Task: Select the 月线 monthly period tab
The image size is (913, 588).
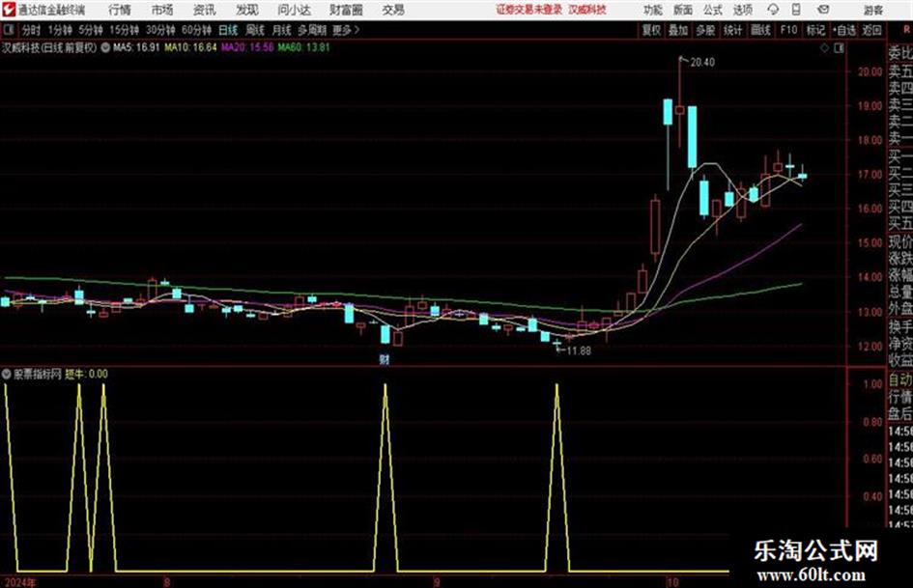Action: [282, 30]
